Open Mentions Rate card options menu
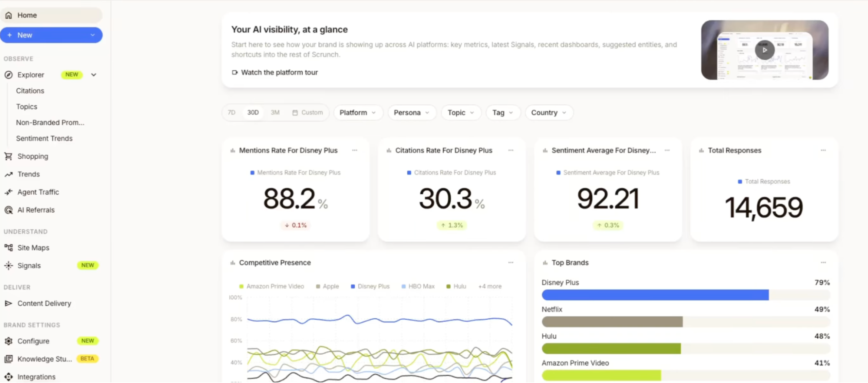 point(355,150)
